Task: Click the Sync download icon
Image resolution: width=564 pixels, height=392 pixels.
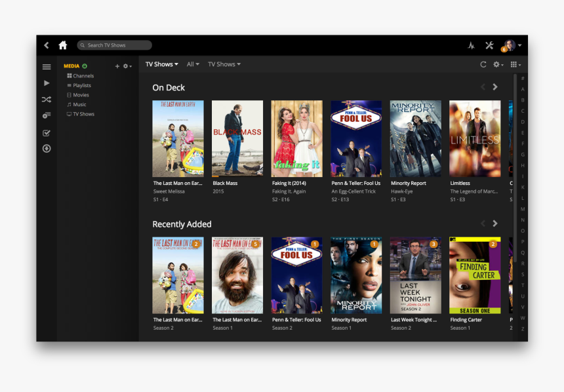Action: [x=47, y=149]
